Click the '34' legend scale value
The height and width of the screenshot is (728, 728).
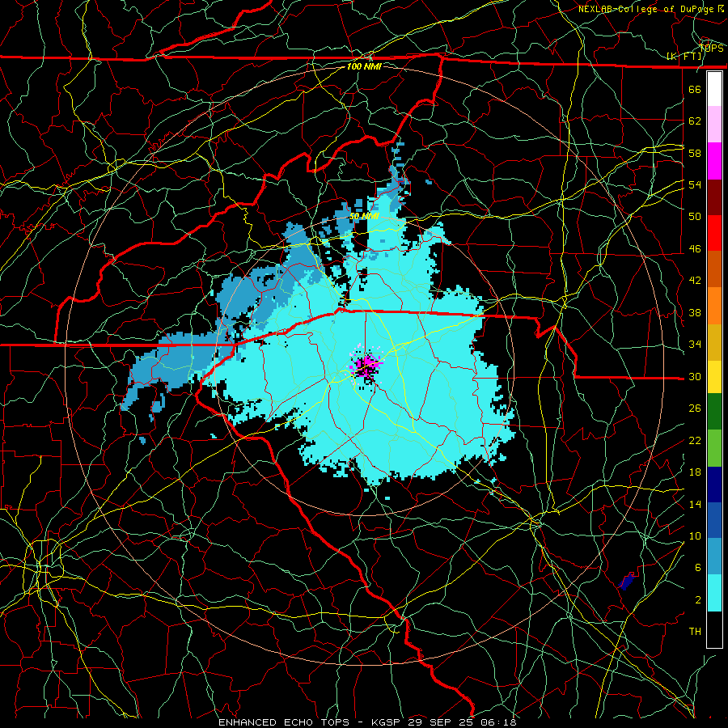point(695,345)
